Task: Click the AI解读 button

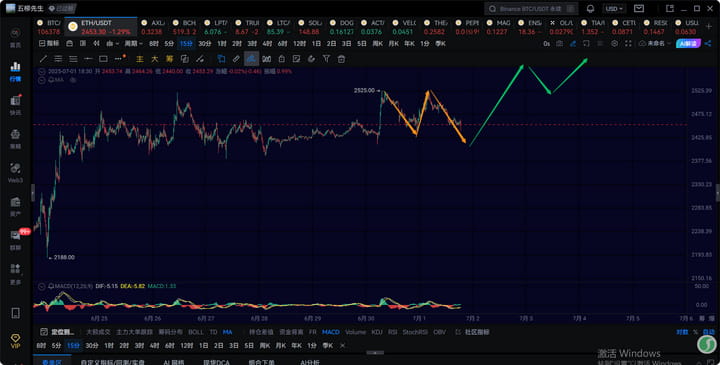Action: pyautogui.click(x=688, y=44)
